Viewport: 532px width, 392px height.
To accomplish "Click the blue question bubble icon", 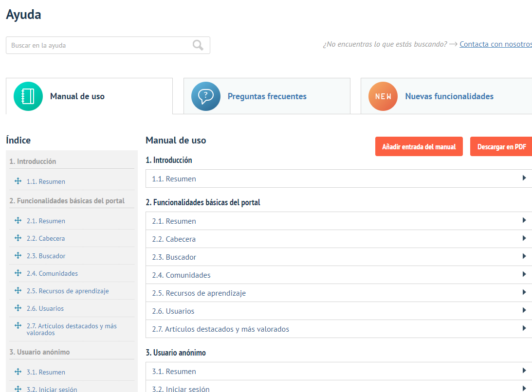I will (205, 96).
